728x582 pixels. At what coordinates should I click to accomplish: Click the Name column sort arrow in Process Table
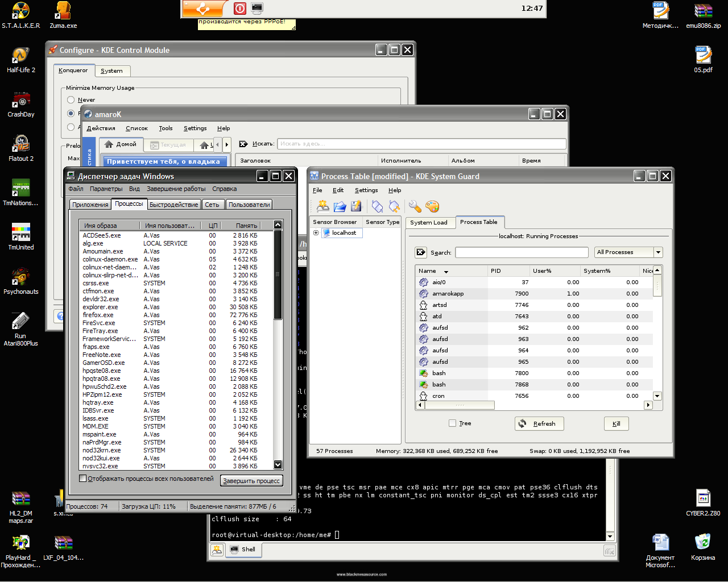pyautogui.click(x=446, y=272)
